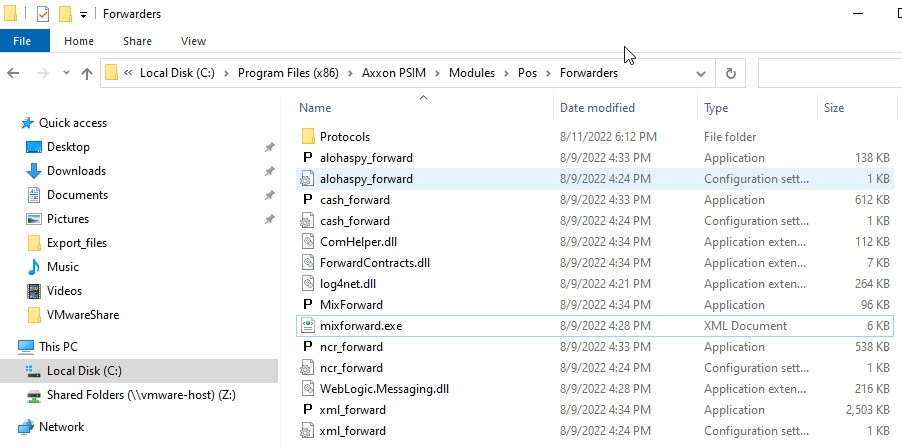Select the log4net.dll file icon
This screenshot has width=902, height=448.
(308, 284)
